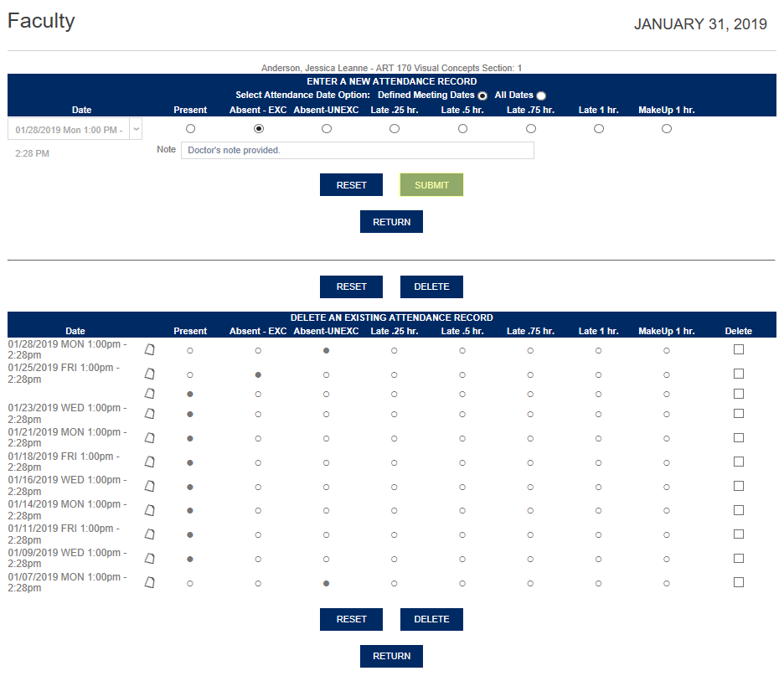Choose Late 1 hr. for new record
Screen dimensions: 784x676
pyautogui.click(x=599, y=129)
